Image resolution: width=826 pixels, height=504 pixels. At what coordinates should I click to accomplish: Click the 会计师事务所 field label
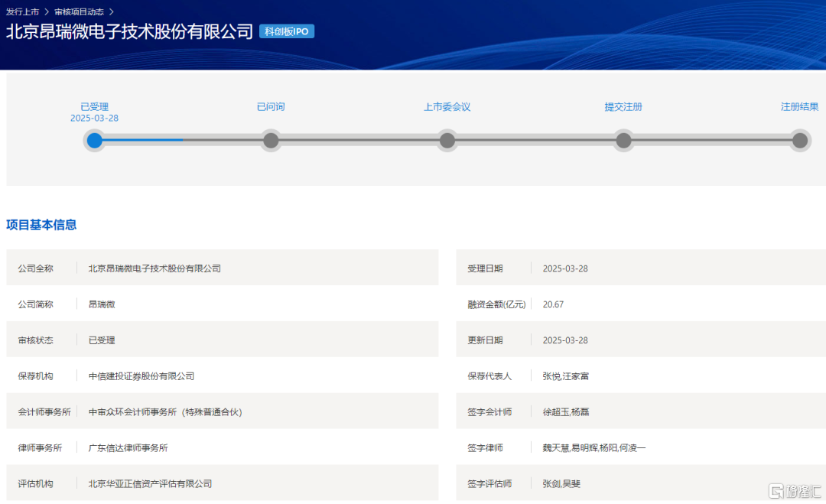coord(44,411)
